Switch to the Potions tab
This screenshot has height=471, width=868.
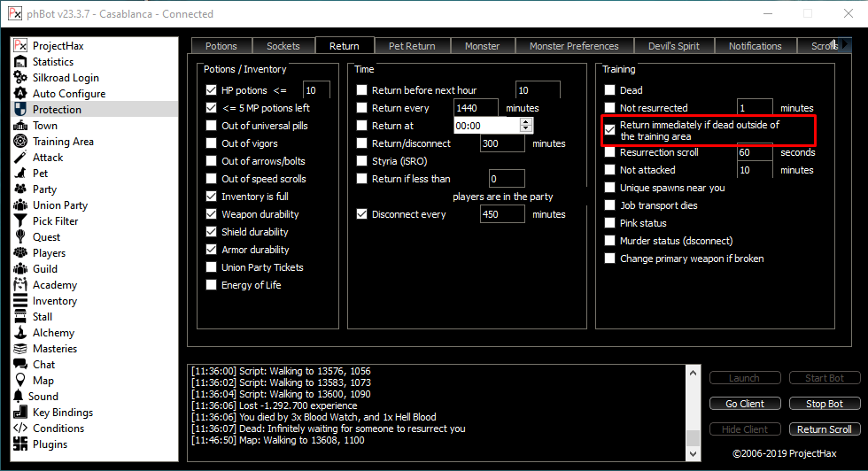(221, 46)
